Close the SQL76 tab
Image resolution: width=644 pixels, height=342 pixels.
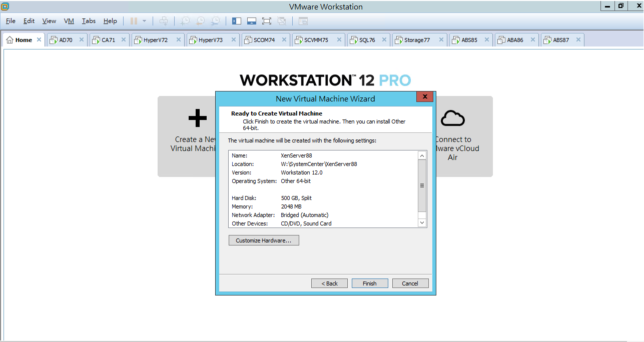pos(384,40)
